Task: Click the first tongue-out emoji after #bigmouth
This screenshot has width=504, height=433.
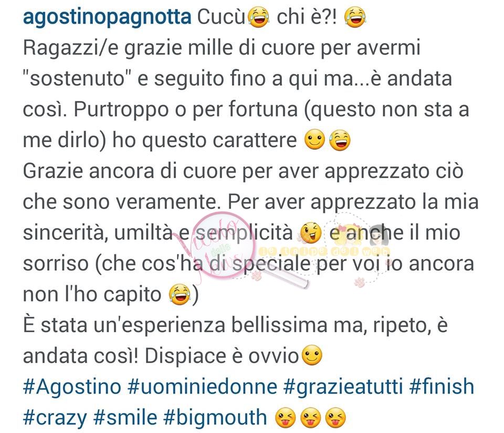Action: point(286,418)
